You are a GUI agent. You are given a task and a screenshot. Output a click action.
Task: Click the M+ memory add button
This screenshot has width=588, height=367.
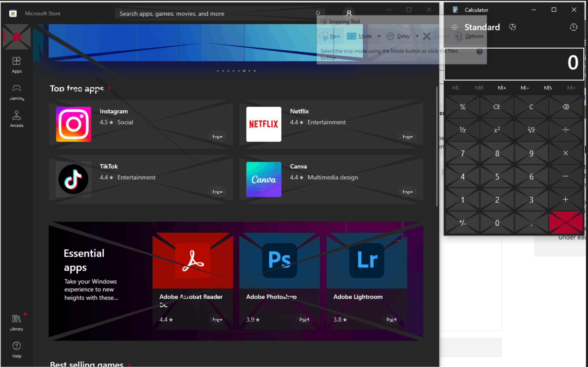point(502,88)
